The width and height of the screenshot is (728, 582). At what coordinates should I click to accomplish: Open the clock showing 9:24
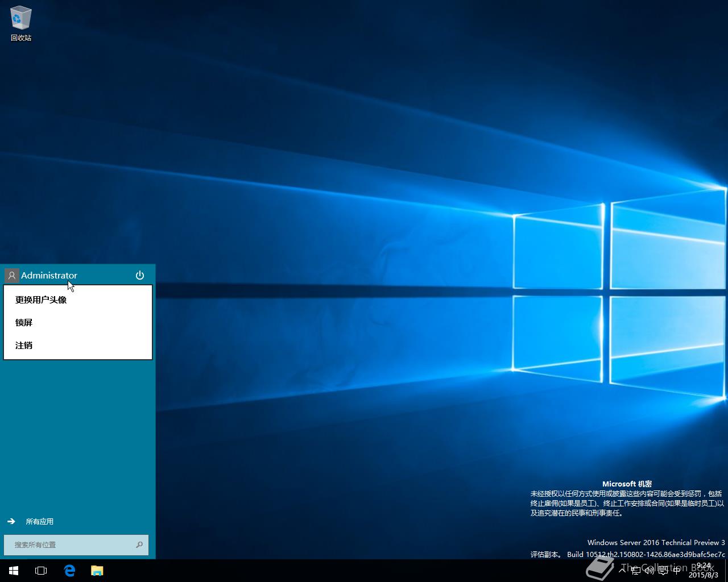(704, 571)
